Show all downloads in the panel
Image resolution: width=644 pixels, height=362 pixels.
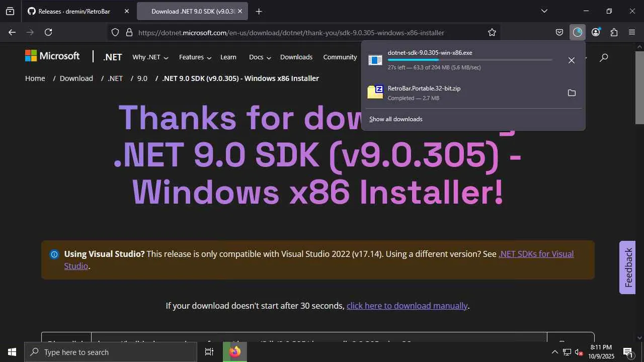(x=396, y=119)
